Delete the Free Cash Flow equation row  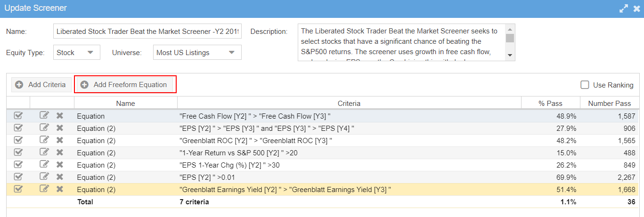point(60,116)
